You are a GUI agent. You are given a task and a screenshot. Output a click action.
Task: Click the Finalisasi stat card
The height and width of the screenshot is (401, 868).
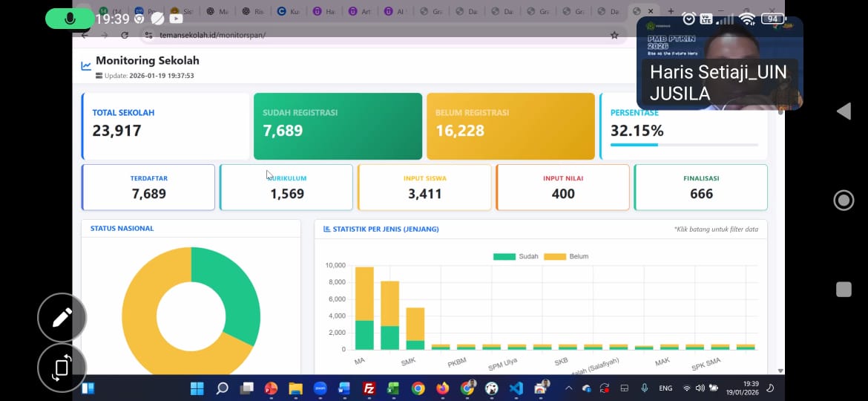700,187
